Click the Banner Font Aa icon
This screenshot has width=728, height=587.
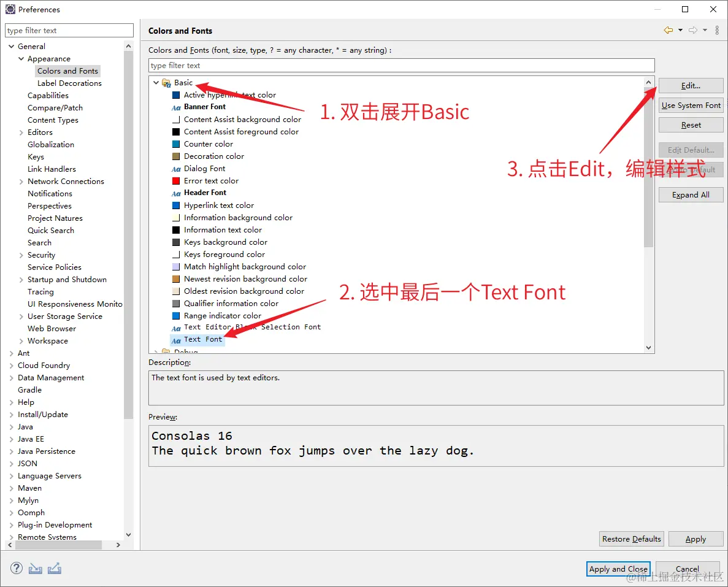(x=176, y=107)
